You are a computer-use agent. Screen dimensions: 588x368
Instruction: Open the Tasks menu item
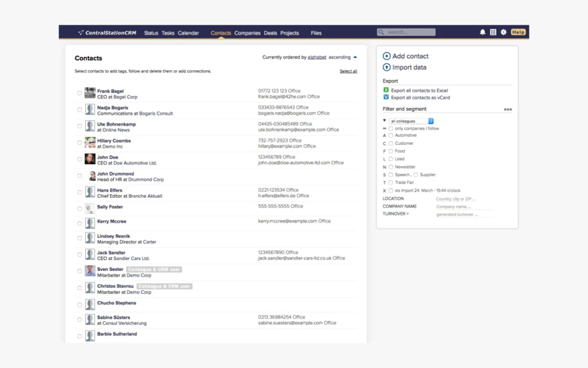click(x=168, y=33)
